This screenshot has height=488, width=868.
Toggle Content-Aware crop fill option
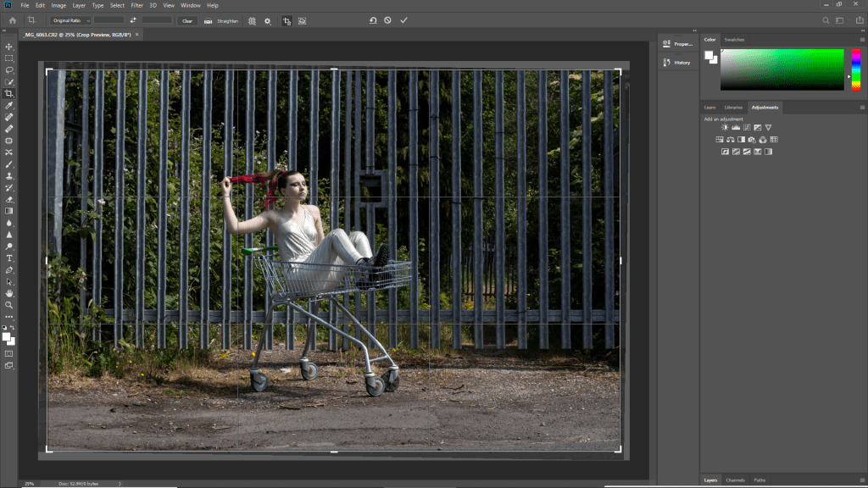303,20
